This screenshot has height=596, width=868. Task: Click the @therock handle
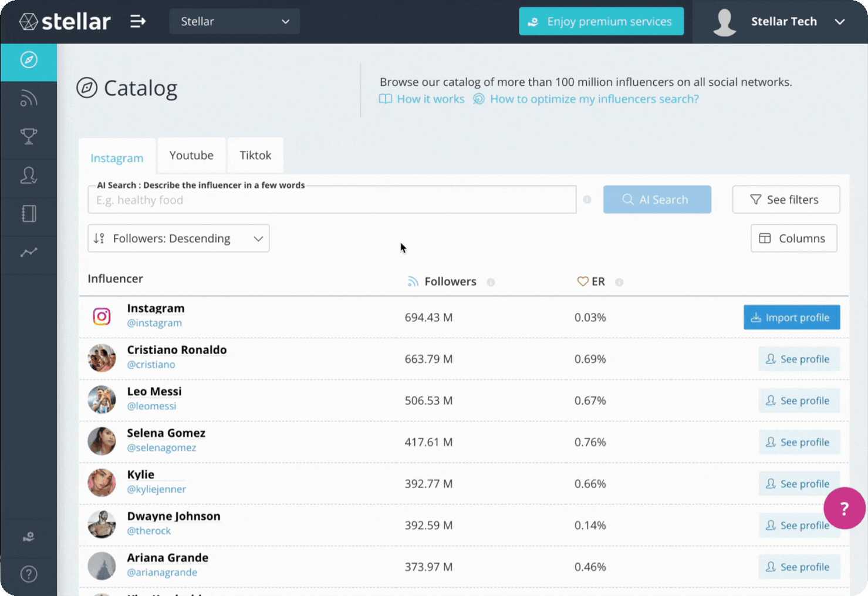[x=149, y=531]
